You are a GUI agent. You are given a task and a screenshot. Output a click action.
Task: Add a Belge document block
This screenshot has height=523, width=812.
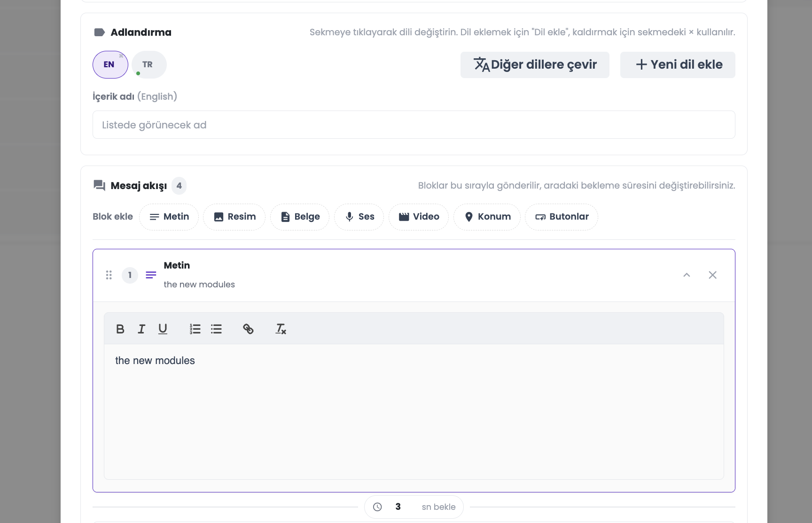[300, 217]
